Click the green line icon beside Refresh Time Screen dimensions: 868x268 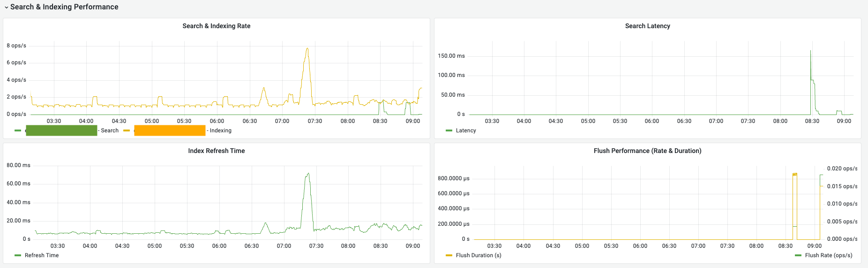18,255
